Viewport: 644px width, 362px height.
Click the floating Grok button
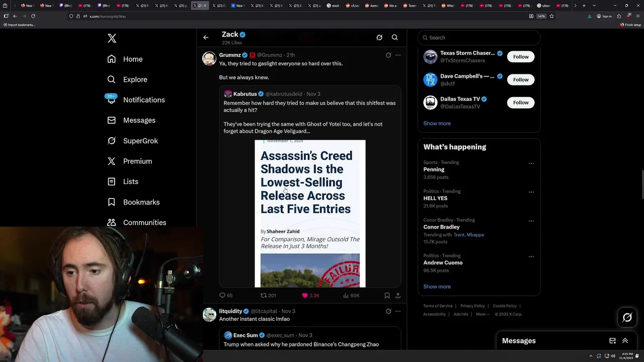627,317
